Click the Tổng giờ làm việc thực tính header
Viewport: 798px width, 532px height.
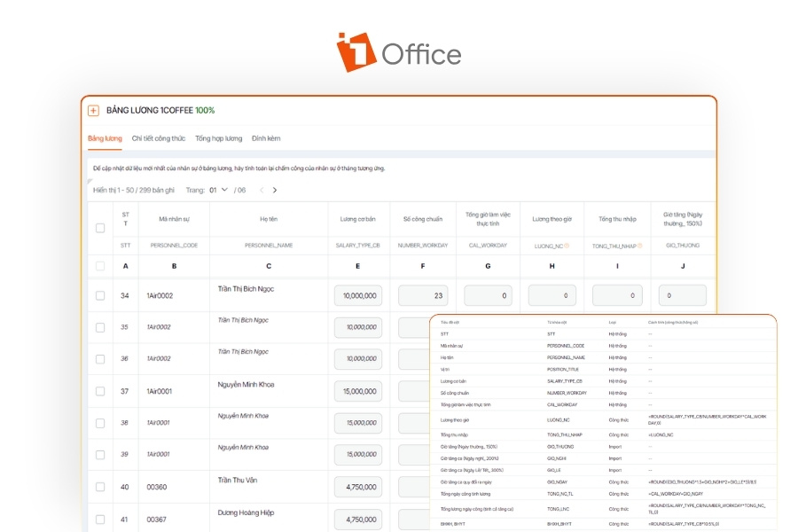[x=488, y=219]
